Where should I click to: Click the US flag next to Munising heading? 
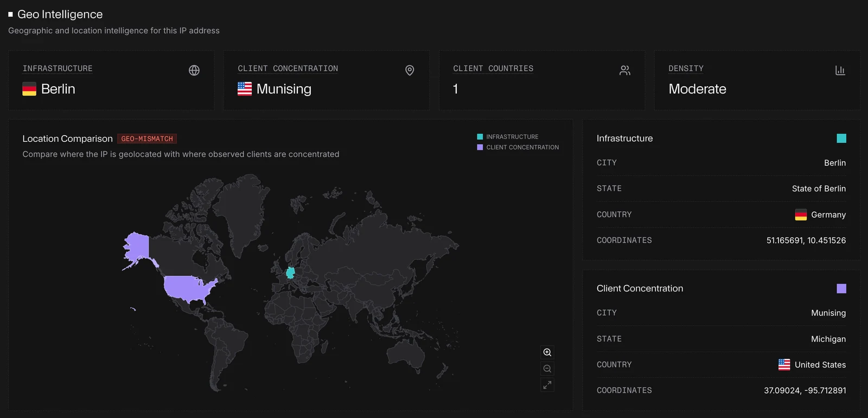[x=245, y=89]
